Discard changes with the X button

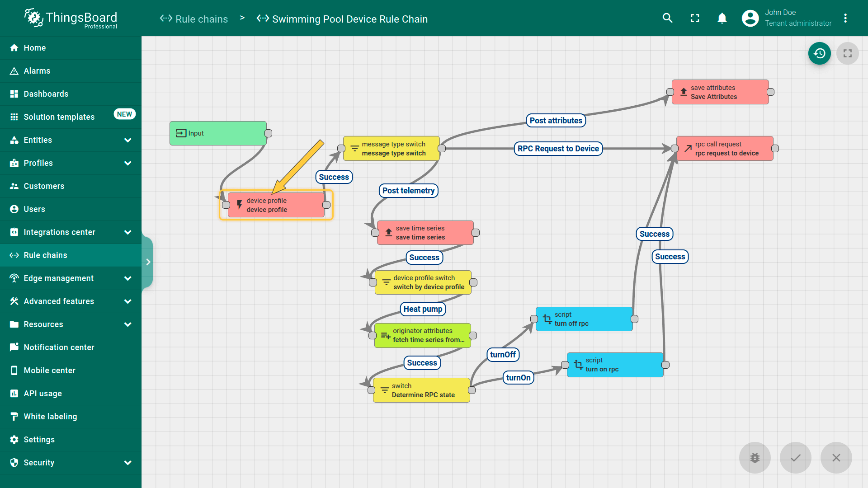(836, 458)
